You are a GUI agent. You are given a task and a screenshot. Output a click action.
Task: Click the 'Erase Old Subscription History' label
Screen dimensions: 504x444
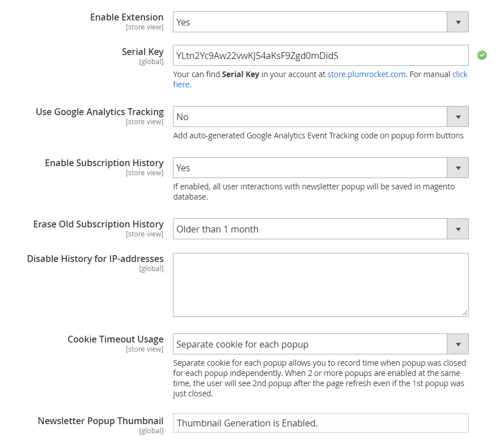(x=98, y=224)
